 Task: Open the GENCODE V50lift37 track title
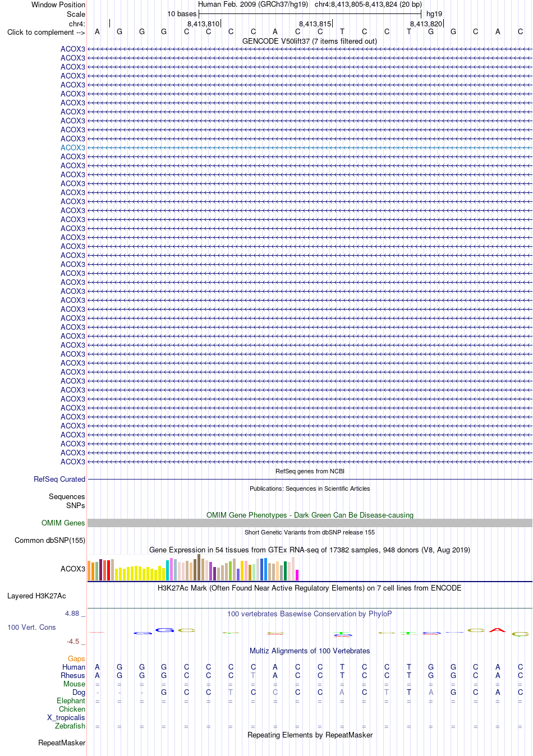click(310, 41)
